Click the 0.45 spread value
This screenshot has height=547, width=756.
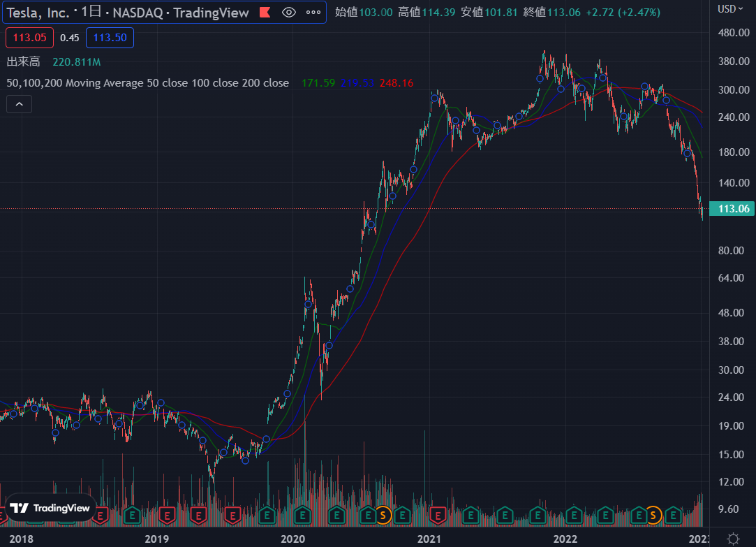(x=69, y=38)
